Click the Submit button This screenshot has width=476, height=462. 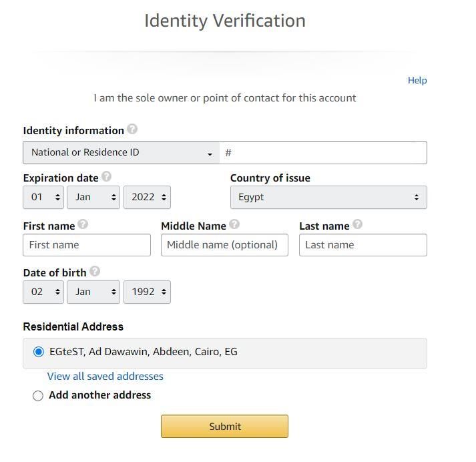tap(224, 426)
